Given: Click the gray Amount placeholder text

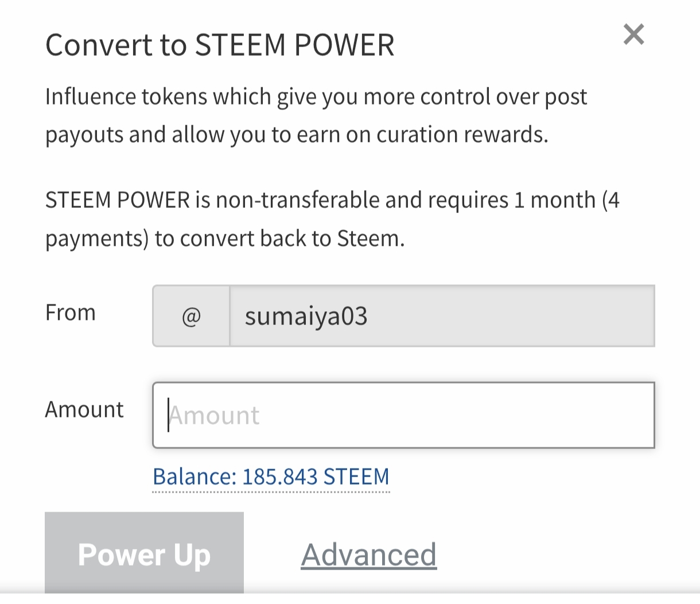Looking at the screenshot, I should (215, 415).
